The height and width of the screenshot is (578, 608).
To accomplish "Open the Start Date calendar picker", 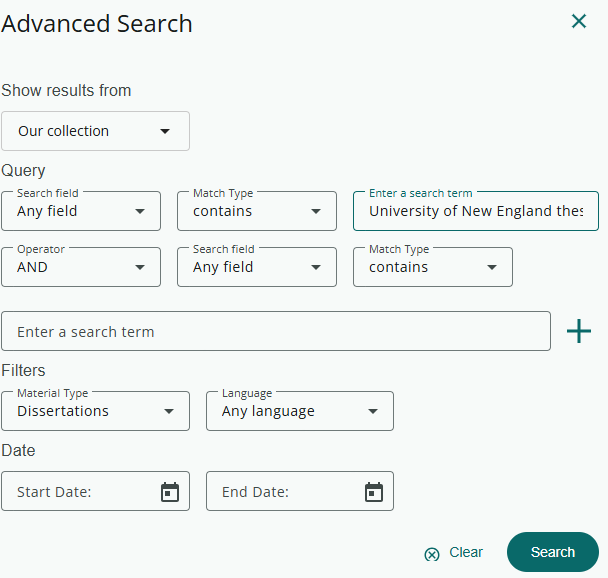I will click(170, 492).
